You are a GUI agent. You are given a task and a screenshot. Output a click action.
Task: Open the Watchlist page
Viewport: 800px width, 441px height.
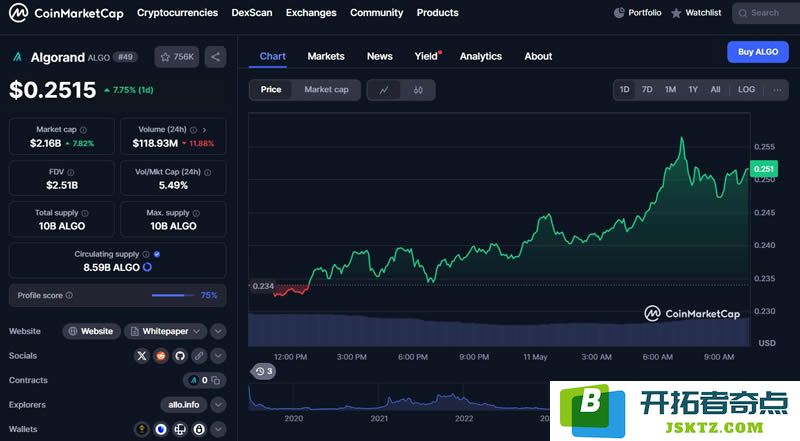pyautogui.click(x=696, y=13)
